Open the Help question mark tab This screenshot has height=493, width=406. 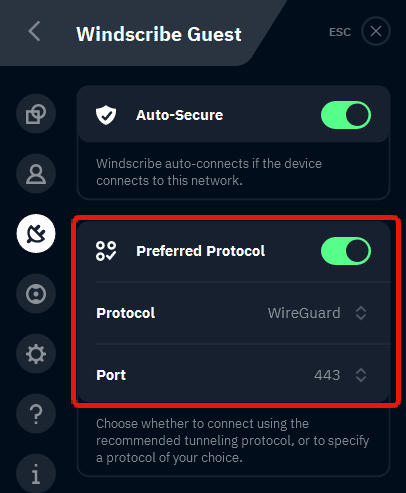click(36, 414)
